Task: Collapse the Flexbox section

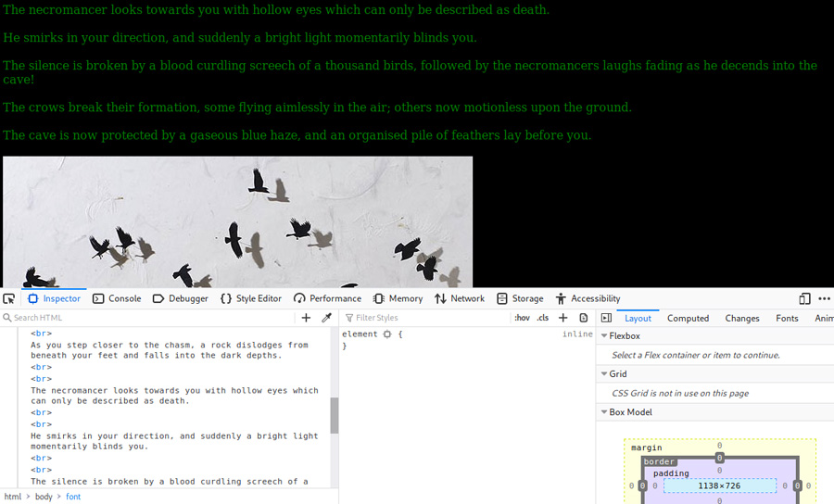Action: click(604, 336)
